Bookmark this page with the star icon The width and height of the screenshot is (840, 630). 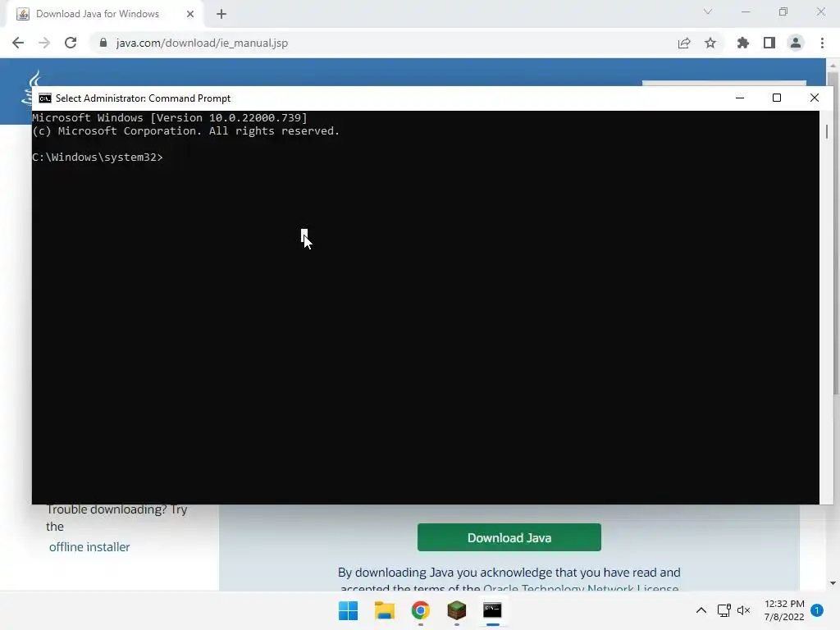pos(710,43)
